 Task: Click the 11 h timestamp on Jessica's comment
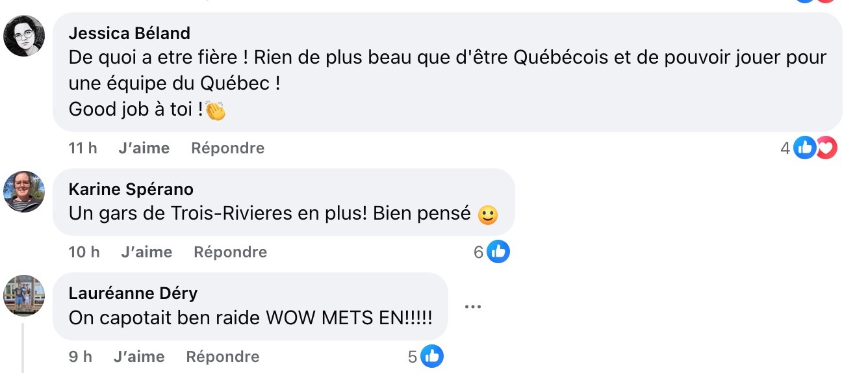click(x=83, y=148)
